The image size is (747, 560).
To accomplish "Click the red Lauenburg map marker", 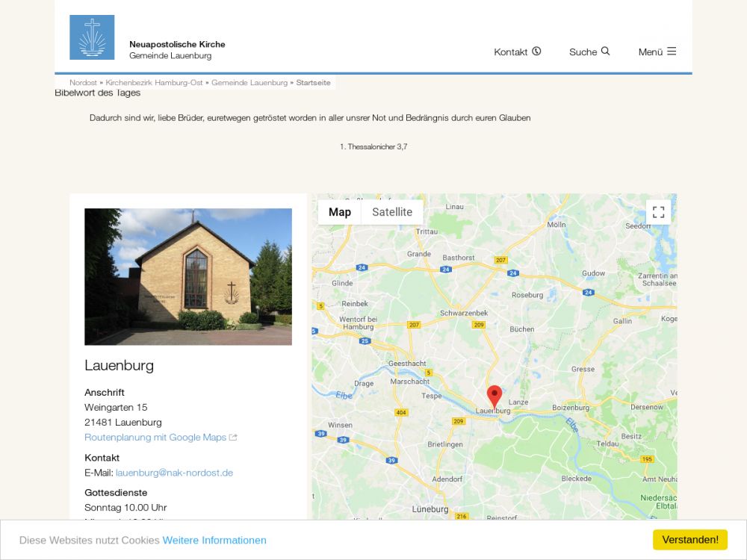I will (495, 396).
